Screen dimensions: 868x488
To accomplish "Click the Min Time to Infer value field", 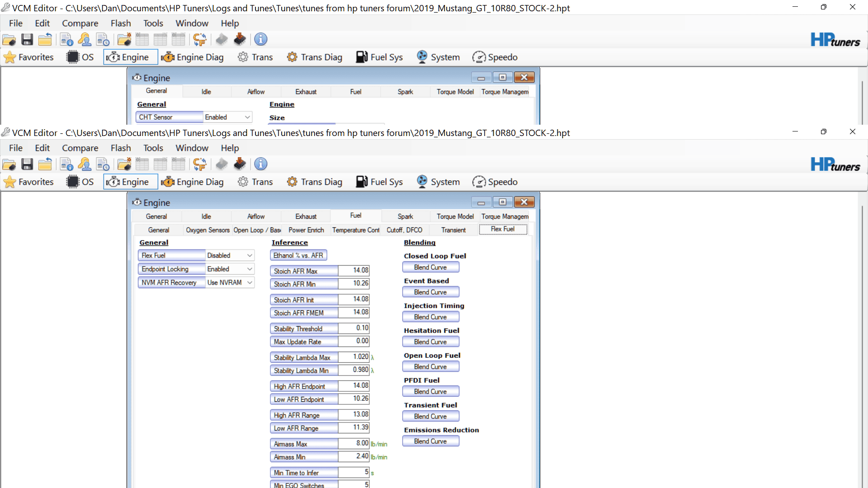I will [x=354, y=473].
